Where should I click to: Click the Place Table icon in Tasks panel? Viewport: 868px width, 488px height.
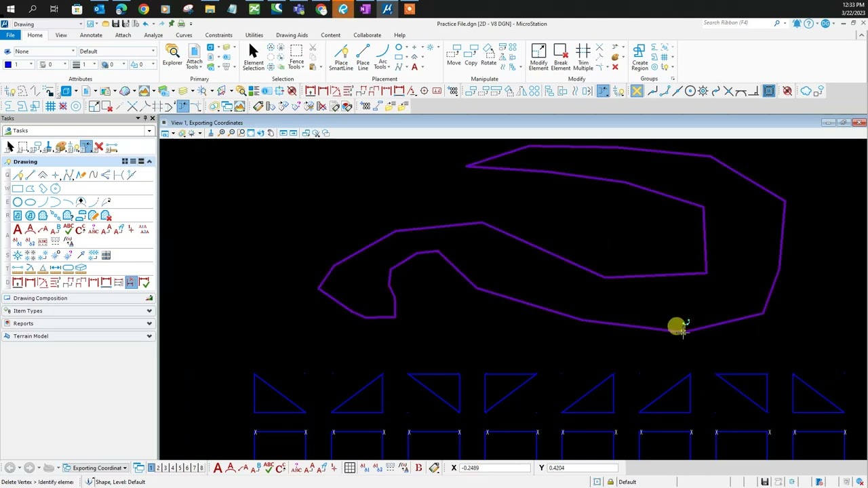tap(106, 256)
